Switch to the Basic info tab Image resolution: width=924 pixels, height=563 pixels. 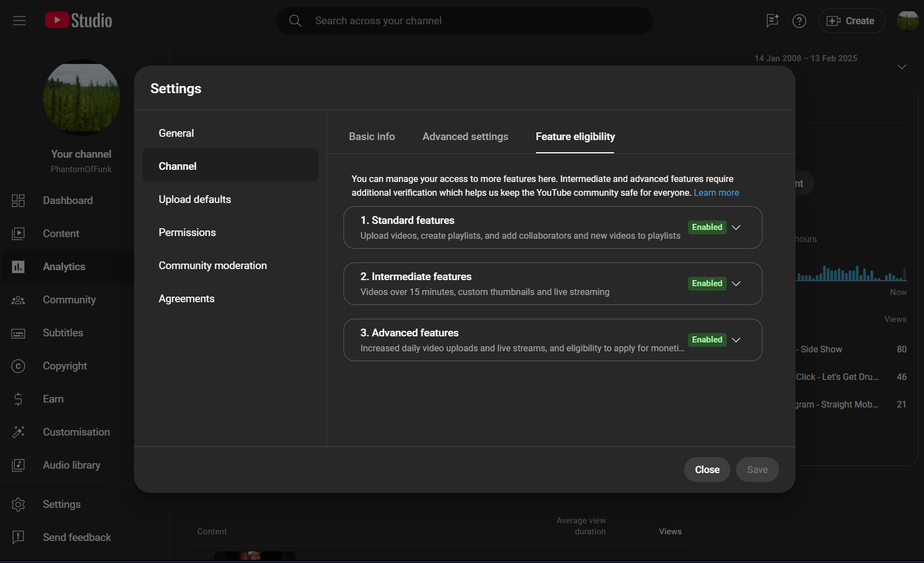click(x=372, y=137)
